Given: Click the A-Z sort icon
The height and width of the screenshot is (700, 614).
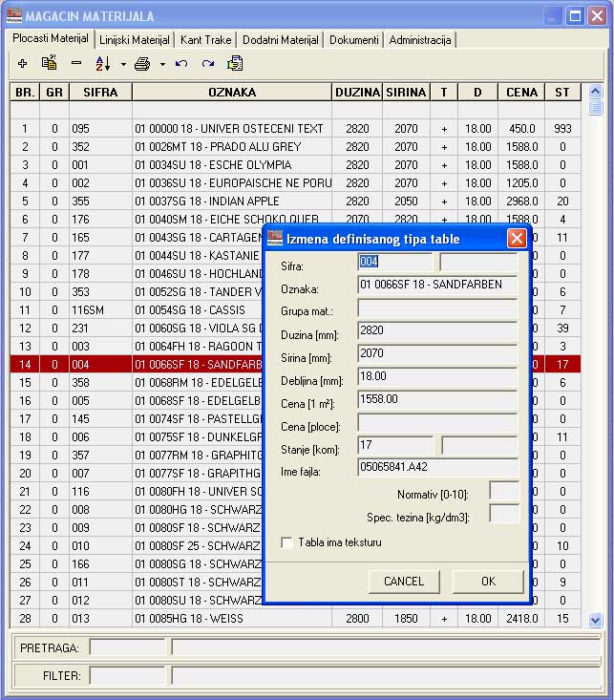Looking at the screenshot, I should (x=104, y=64).
